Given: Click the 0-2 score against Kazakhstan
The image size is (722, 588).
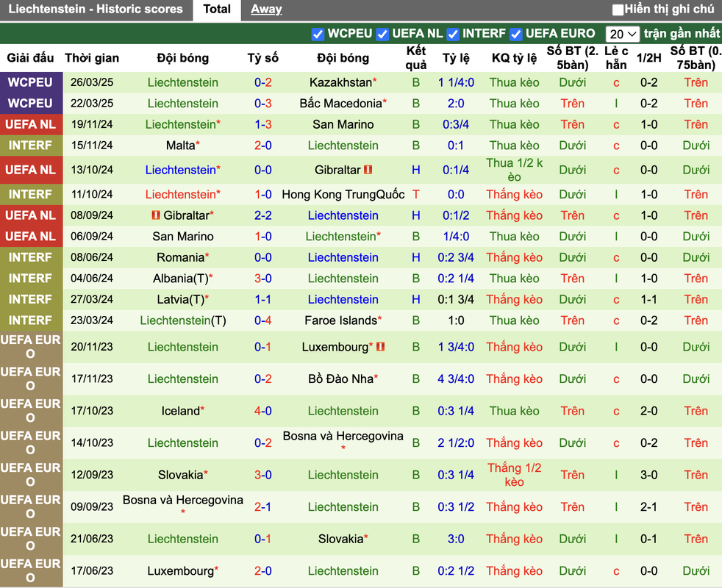Looking at the screenshot, I should tap(263, 82).
